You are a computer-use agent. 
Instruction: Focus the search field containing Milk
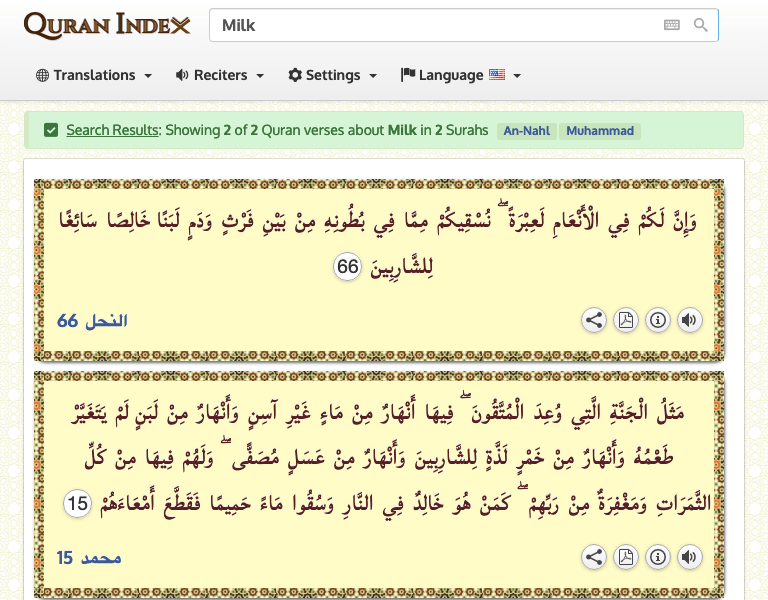[x=430, y=25]
